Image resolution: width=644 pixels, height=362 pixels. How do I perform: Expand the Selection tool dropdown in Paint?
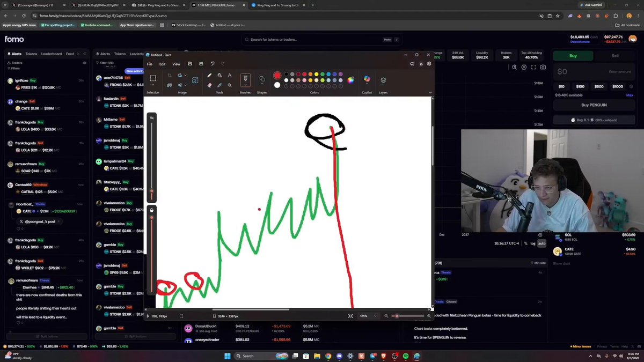point(153,85)
